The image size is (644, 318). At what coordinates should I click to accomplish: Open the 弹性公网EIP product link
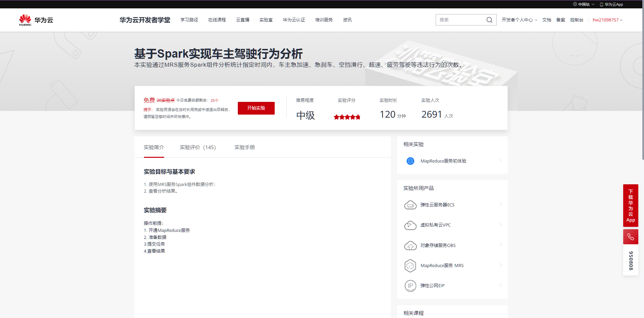click(x=432, y=286)
